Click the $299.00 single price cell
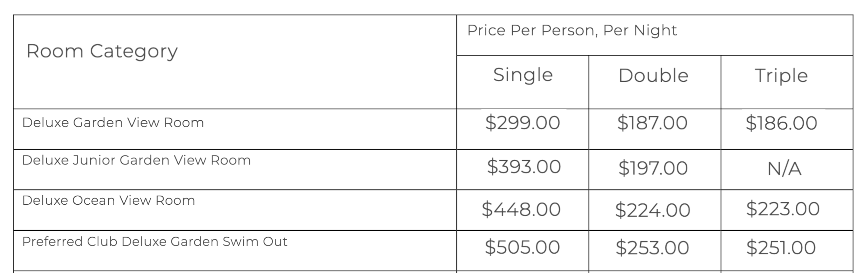868x273 pixels. tap(523, 129)
